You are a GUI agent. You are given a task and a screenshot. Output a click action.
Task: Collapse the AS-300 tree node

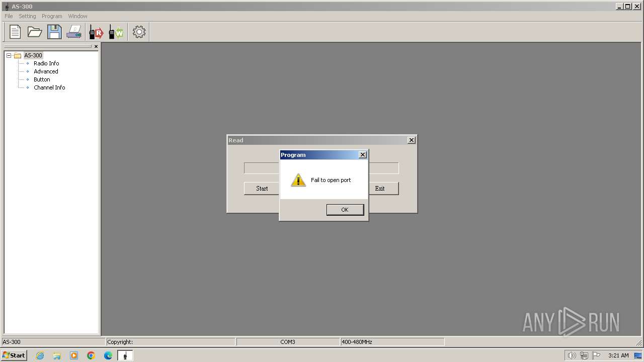(x=9, y=55)
